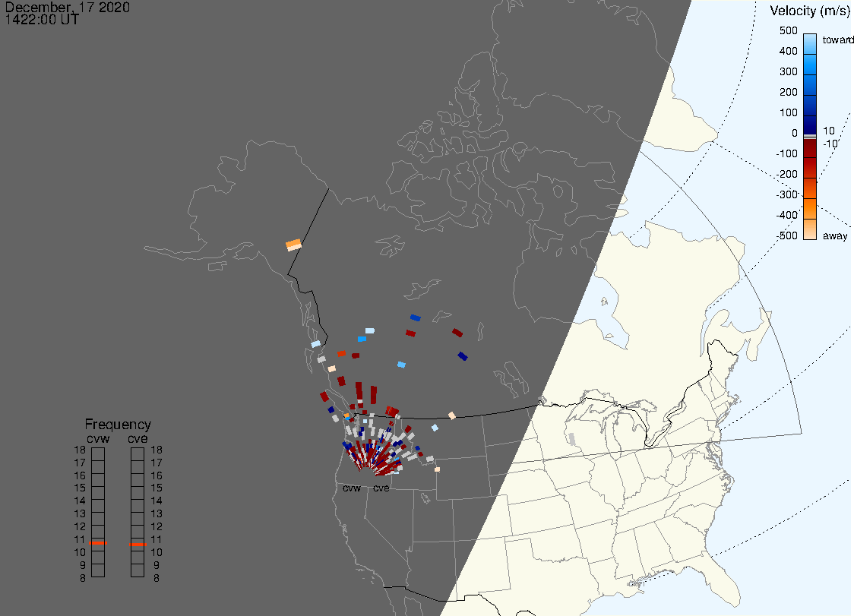Click the "toward" label on velocity legend
The width and height of the screenshot is (854, 616).
tap(837, 39)
